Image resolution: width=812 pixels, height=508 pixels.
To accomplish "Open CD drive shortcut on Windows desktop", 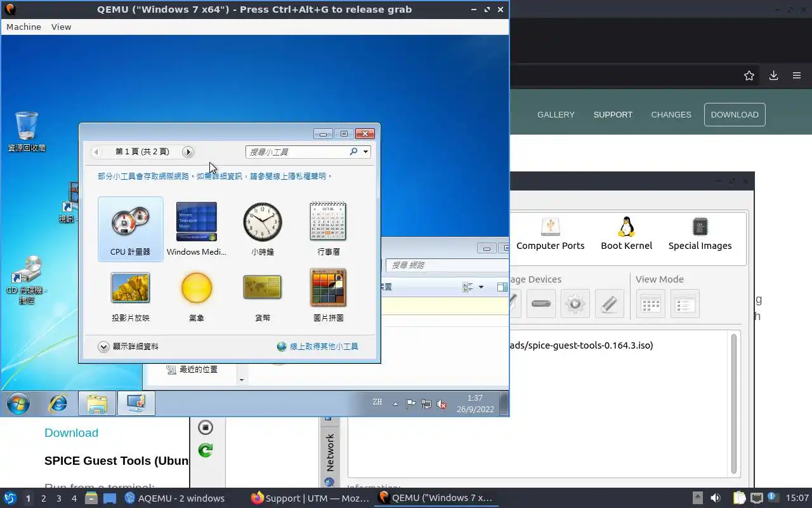I will 27,279.
